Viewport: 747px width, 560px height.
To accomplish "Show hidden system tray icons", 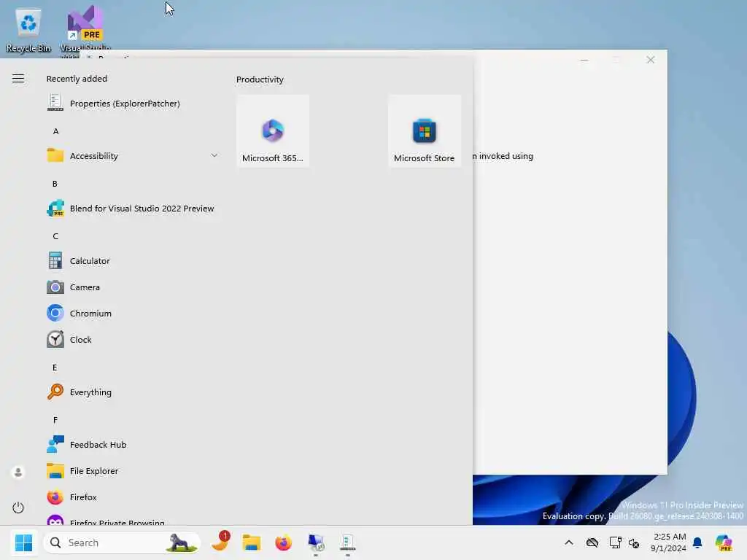I will coord(569,542).
